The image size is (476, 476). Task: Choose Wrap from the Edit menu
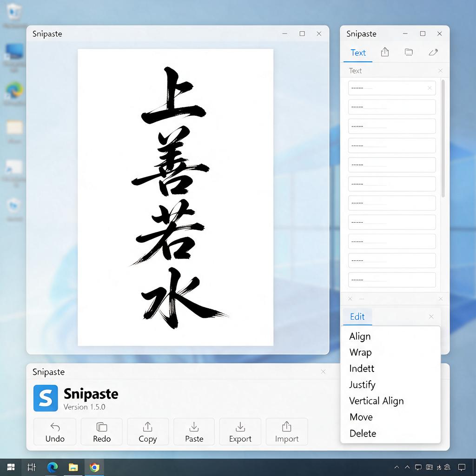point(360,352)
